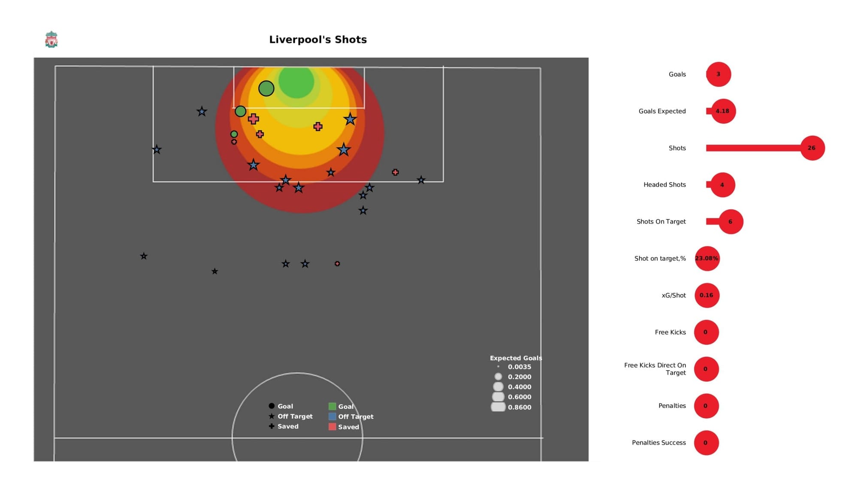Screen dimensions: 858x504
Task: Click the Goals Expected value 4.18
Action: click(722, 110)
